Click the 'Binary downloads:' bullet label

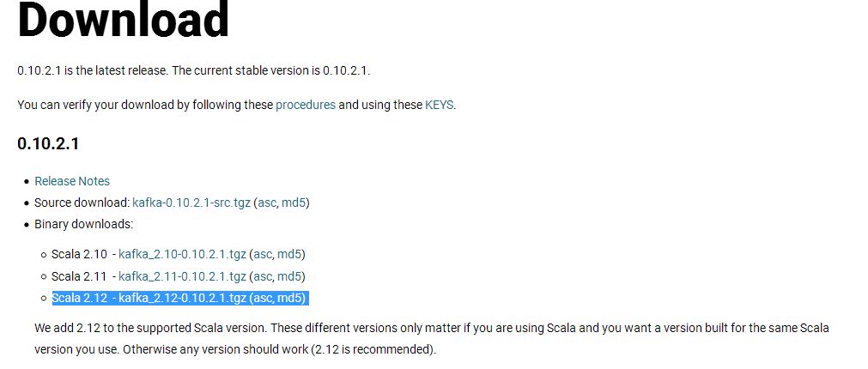[x=83, y=224]
